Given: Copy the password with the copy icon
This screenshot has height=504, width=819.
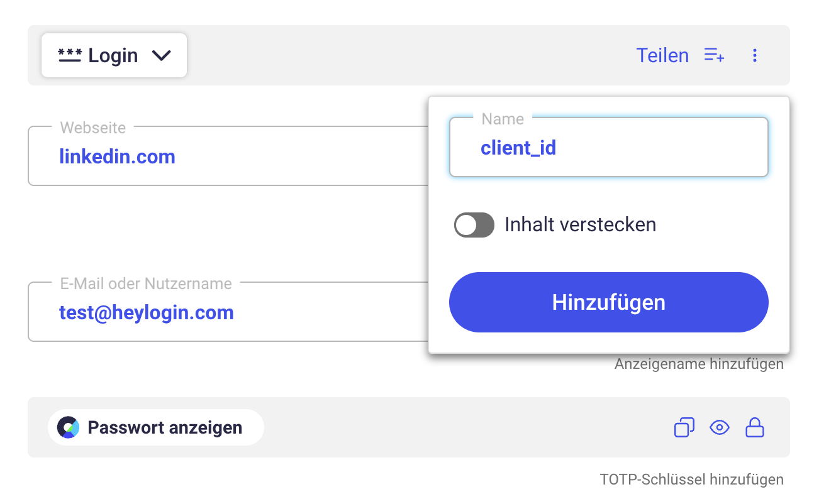Looking at the screenshot, I should pyautogui.click(x=684, y=428).
